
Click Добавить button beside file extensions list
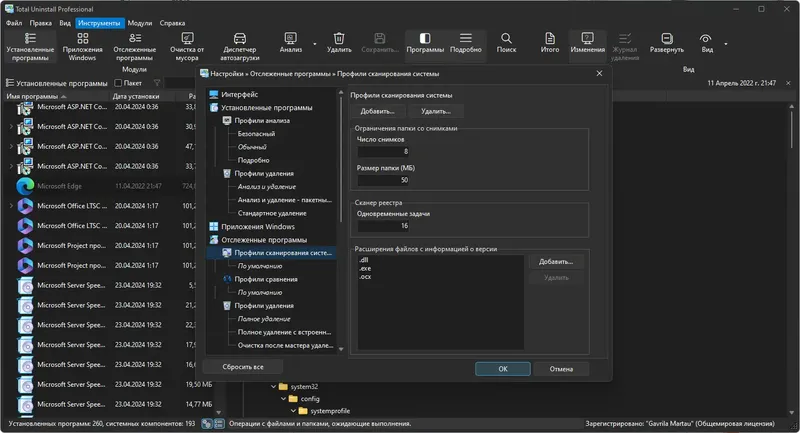(x=556, y=262)
